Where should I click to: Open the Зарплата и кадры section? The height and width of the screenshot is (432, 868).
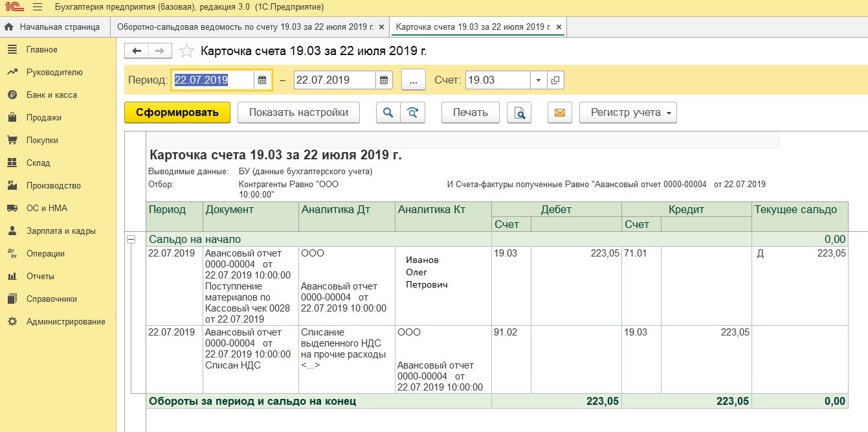tap(60, 231)
